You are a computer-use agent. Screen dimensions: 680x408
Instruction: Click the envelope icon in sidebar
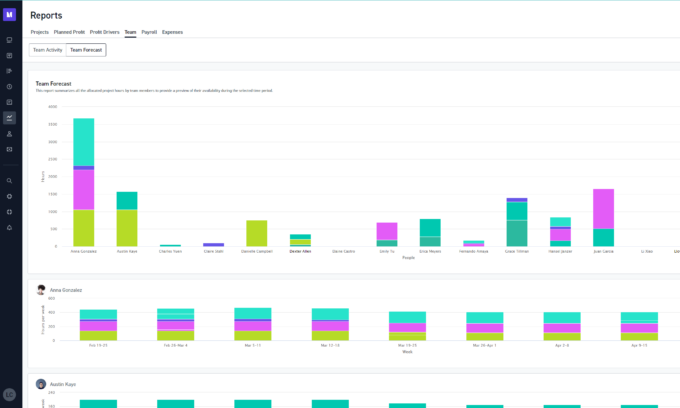point(9,149)
